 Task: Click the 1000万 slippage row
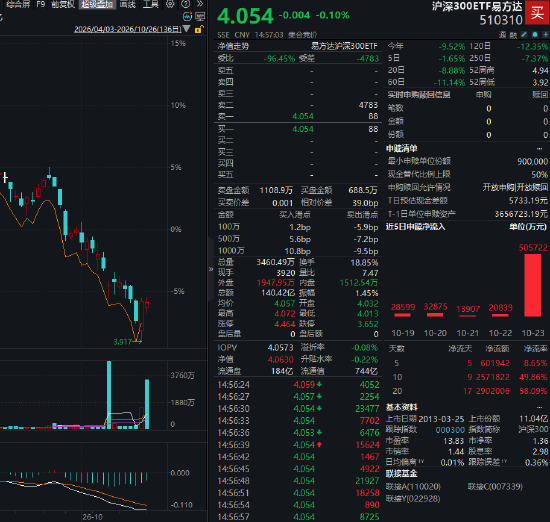(x=298, y=251)
